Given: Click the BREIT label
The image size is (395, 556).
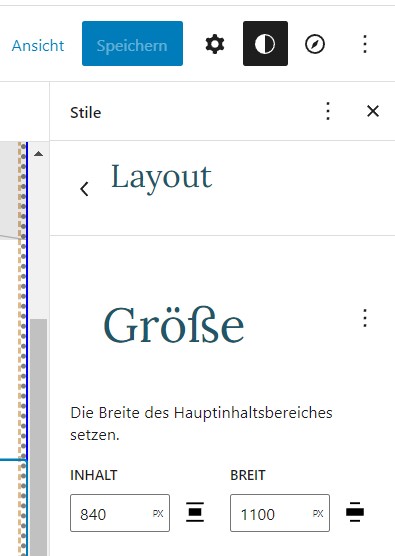Looking at the screenshot, I should 247,475.
